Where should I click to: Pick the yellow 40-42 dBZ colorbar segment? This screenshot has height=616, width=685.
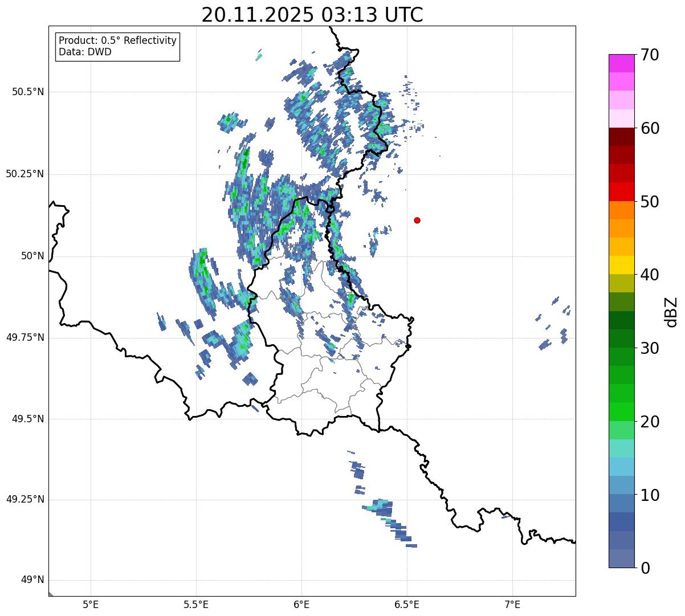coord(622,265)
